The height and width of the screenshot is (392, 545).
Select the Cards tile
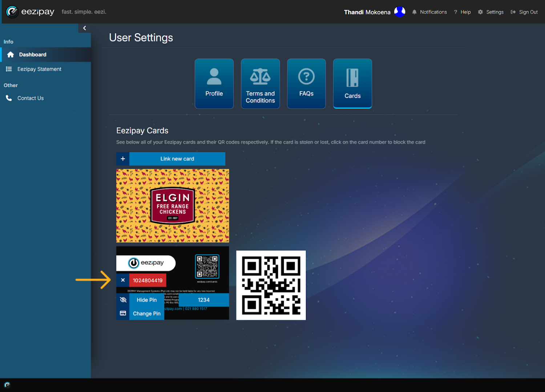tap(352, 83)
